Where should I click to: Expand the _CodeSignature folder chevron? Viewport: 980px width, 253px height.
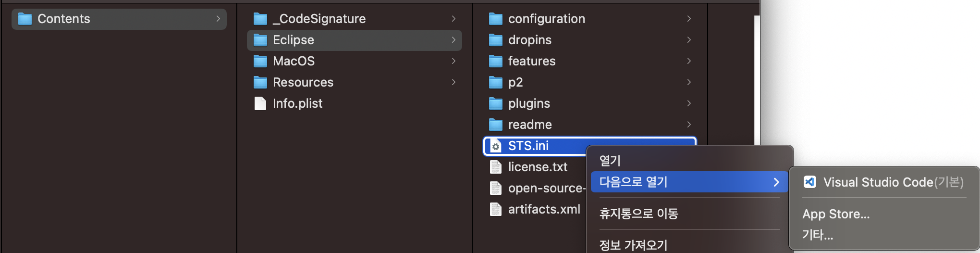pos(453,19)
